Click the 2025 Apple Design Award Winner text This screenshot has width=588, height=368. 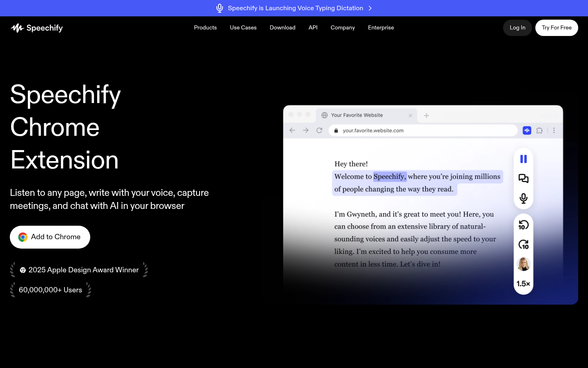84,270
